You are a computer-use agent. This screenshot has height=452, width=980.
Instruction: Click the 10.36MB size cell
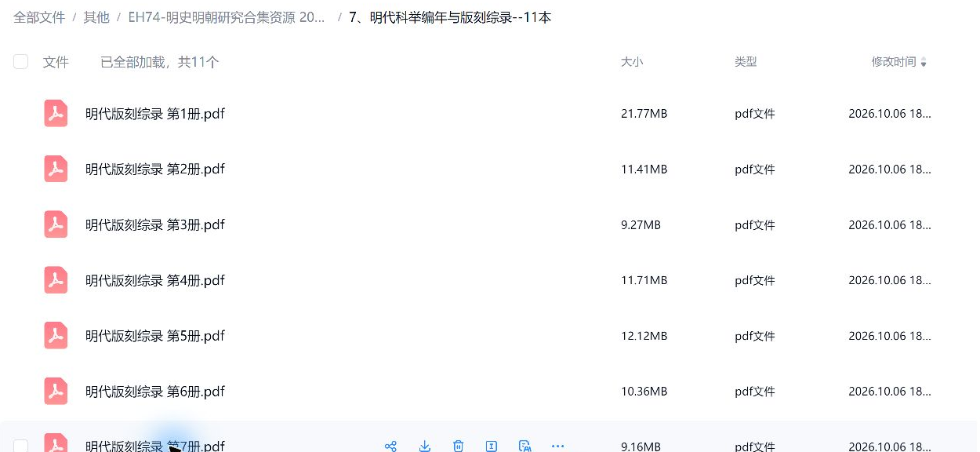coord(644,392)
